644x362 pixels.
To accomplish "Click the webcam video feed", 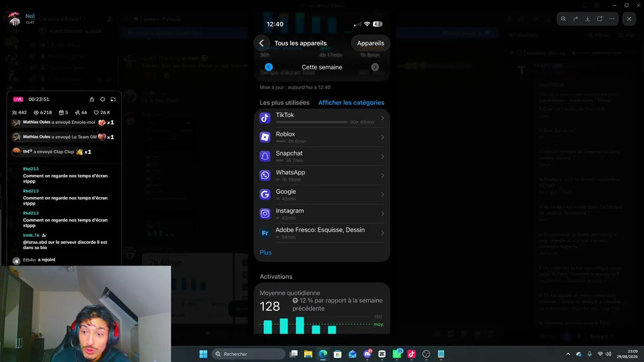I will point(86,314).
